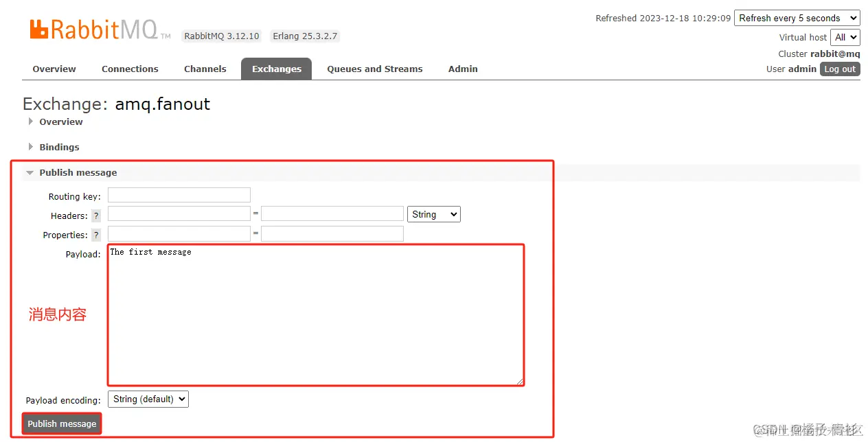
Task: Click the payload textarea resize handle
Action: [x=520, y=381]
